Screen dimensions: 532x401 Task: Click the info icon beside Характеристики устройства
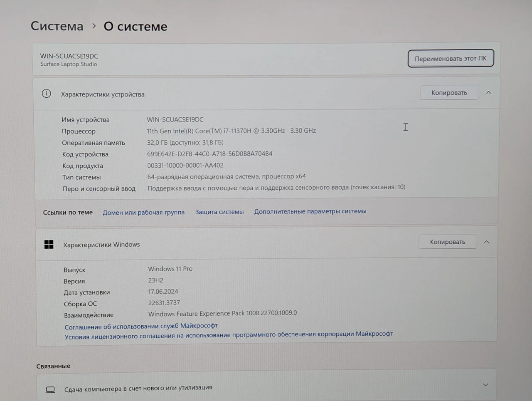(x=47, y=94)
